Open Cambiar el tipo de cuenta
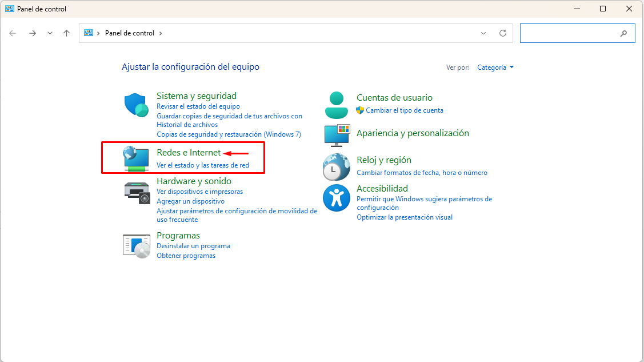This screenshot has height=362, width=644. [405, 110]
